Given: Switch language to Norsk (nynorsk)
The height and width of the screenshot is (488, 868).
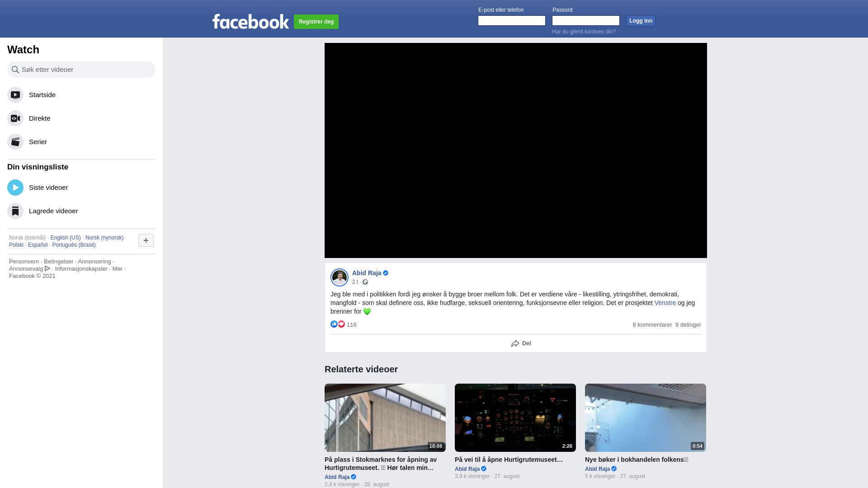Looking at the screenshot, I should tap(104, 238).
